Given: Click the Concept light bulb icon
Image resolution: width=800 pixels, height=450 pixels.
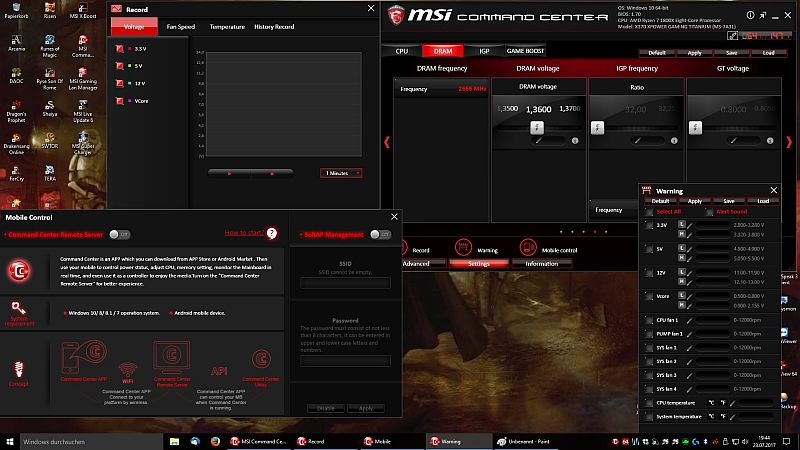Looking at the screenshot, I should click(18, 369).
